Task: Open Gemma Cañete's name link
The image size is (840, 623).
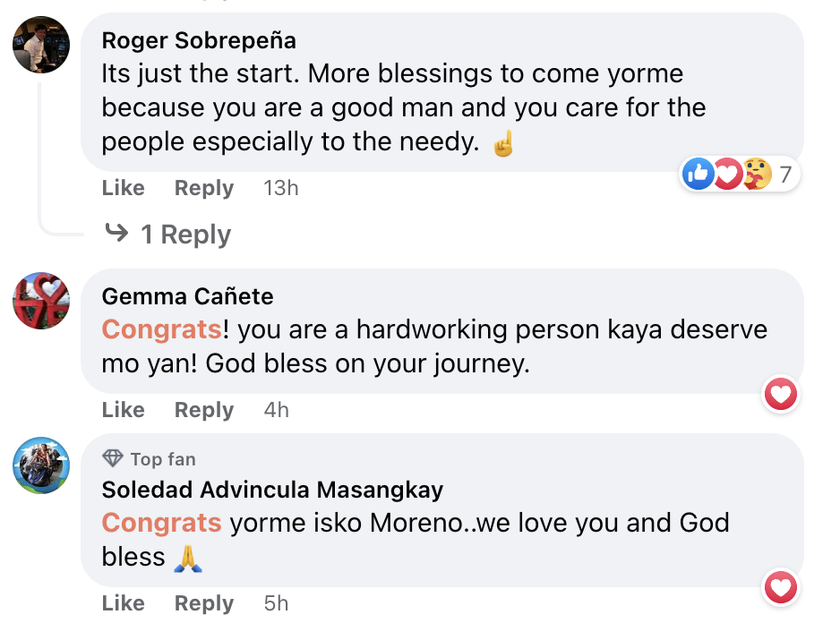Action: [188, 296]
